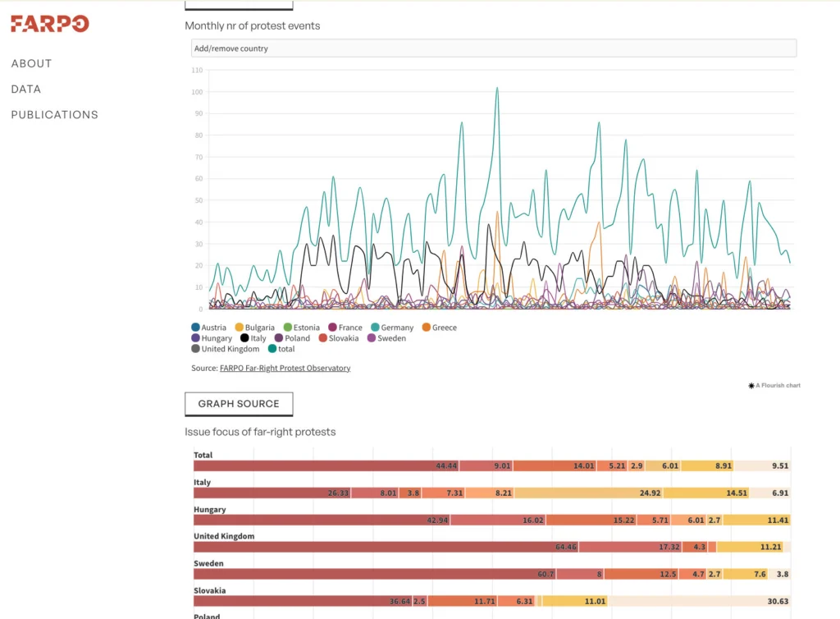Switch to the DATA section

pos(25,89)
